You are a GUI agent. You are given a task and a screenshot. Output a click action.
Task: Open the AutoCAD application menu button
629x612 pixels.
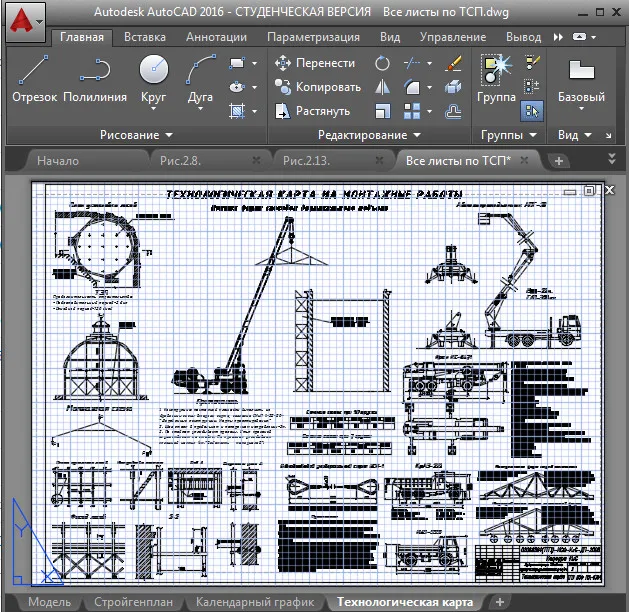[25, 21]
